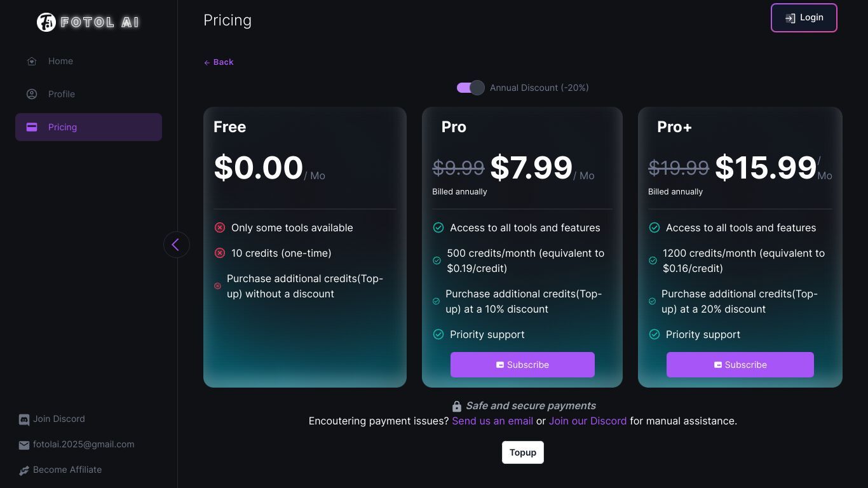Click the padlock icon near secure payments
868x488 pixels.
456,406
